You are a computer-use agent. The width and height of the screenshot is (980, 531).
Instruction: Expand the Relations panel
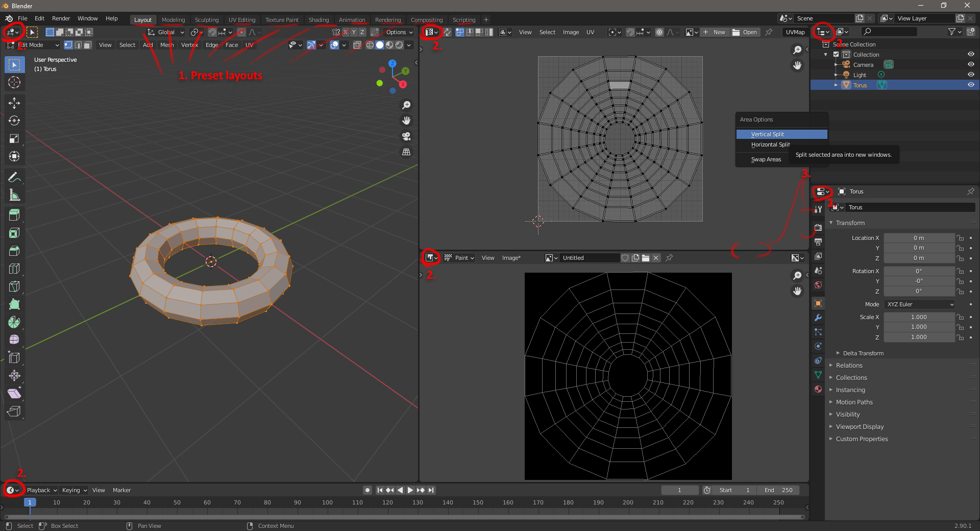849,366
